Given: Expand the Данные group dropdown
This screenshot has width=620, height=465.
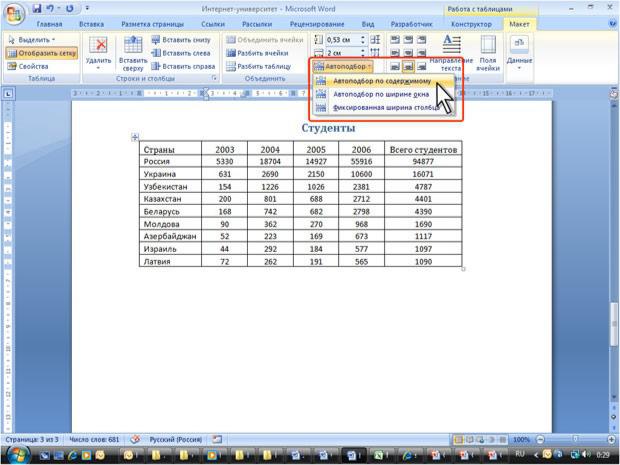Looking at the screenshot, I should [519, 53].
